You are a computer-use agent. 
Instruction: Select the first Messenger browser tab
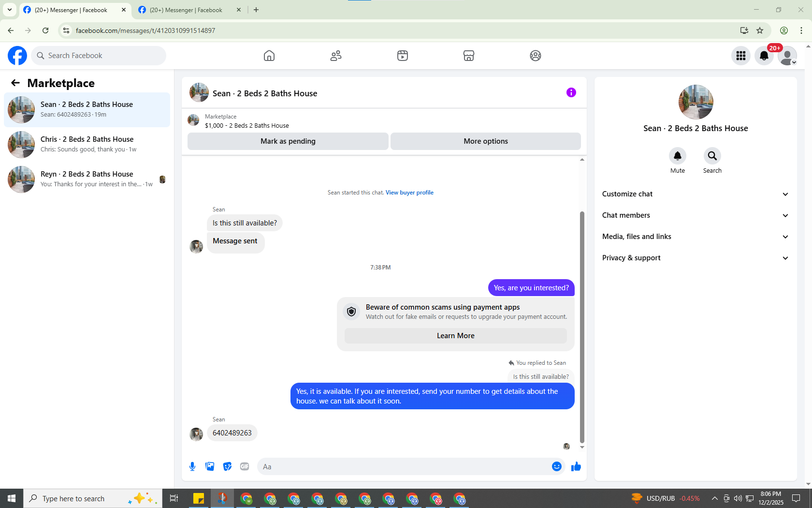click(x=75, y=10)
